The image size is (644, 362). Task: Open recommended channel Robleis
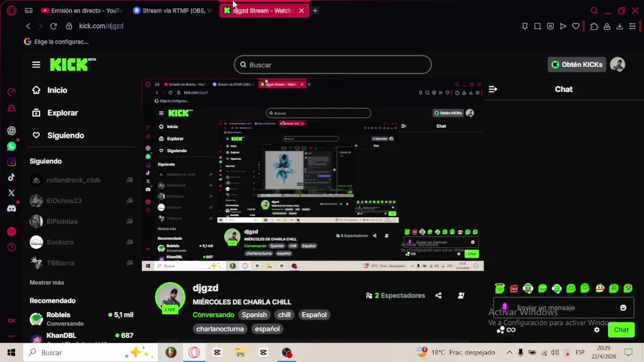[80, 319]
